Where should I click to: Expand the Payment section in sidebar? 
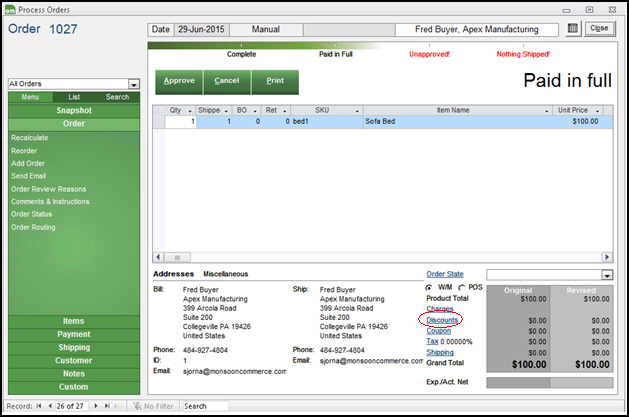pyautogui.click(x=74, y=335)
